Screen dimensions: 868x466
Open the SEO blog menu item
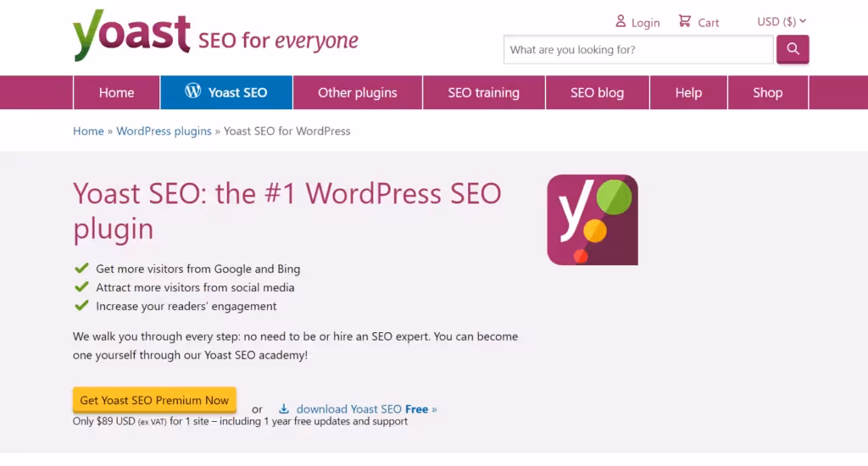(x=597, y=92)
